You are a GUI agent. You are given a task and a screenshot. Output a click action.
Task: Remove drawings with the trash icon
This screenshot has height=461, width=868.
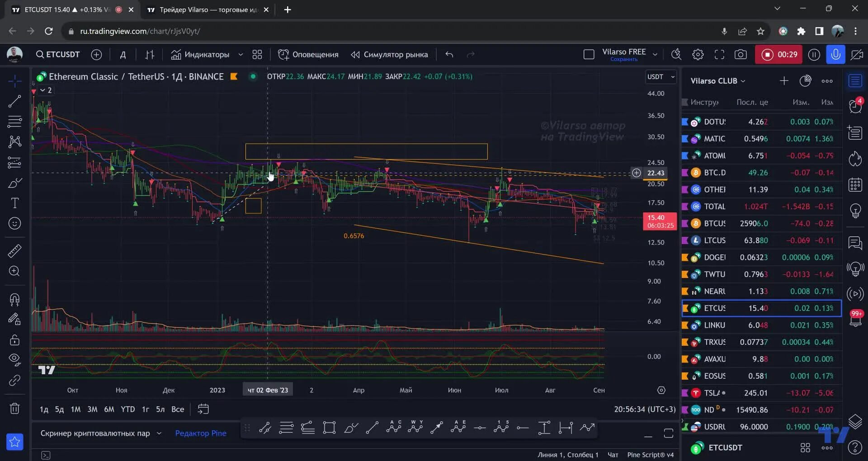pyautogui.click(x=14, y=409)
